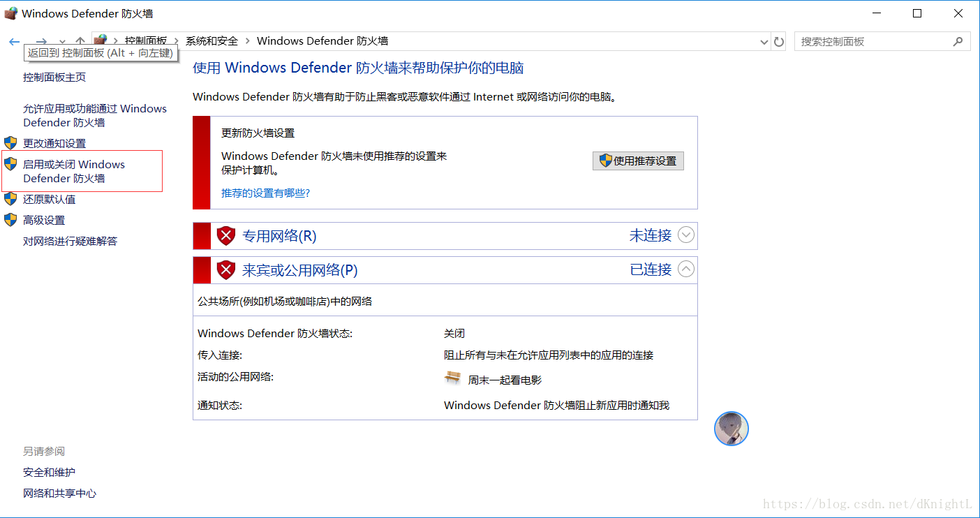Image resolution: width=980 pixels, height=518 pixels.
Task: Click the round avatar floating icon
Action: [732, 429]
